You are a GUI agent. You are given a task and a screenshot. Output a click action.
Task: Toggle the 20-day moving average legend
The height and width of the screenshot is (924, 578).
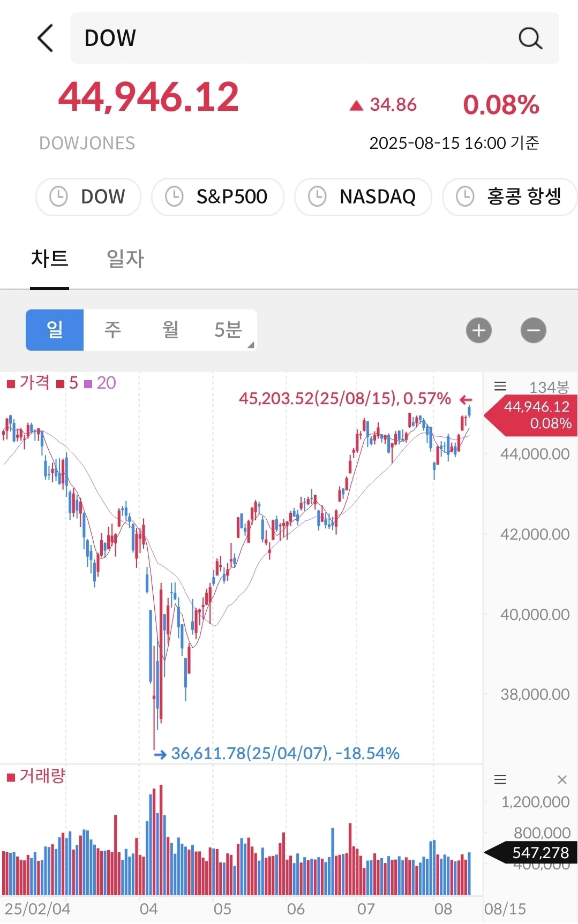click(x=100, y=383)
